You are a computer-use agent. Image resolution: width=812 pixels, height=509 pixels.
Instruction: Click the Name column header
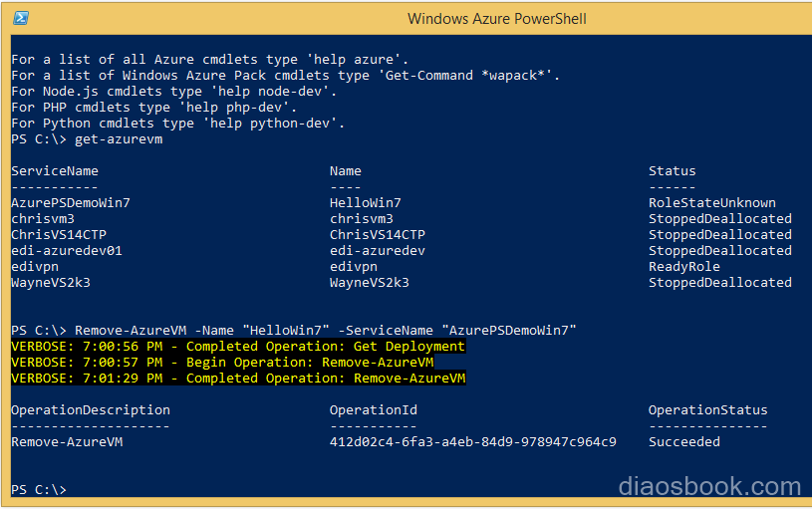tap(346, 171)
